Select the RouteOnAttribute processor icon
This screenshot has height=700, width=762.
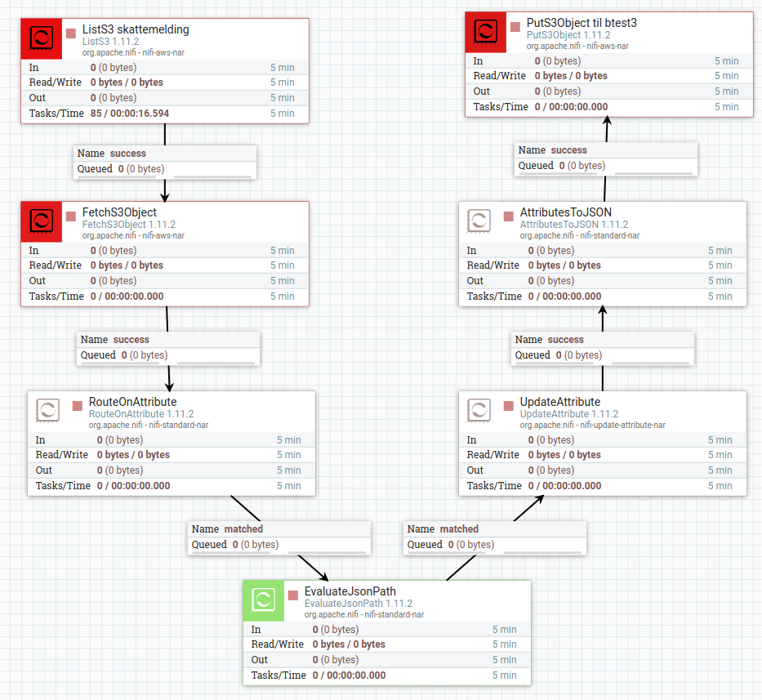pos(47,410)
